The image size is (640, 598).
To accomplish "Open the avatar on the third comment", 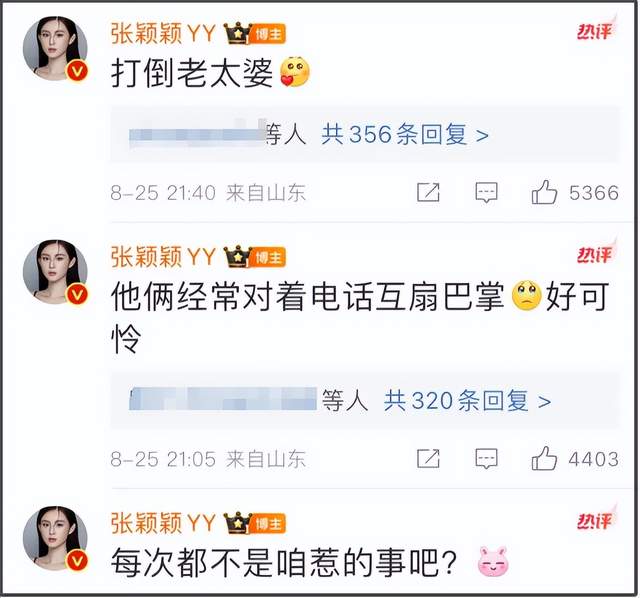I will pyautogui.click(x=55, y=538).
